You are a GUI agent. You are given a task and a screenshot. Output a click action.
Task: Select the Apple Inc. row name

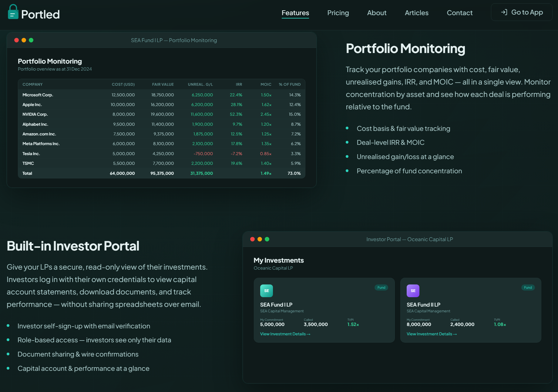click(x=32, y=105)
